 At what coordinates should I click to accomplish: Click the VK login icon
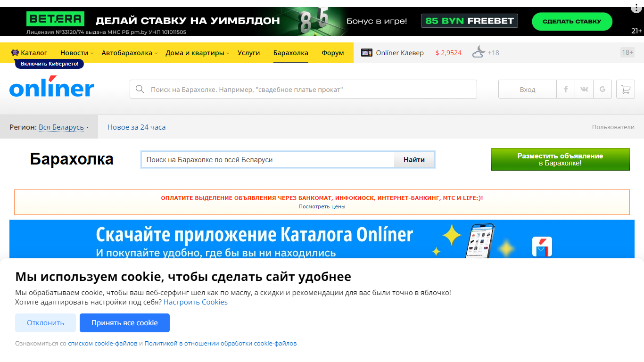pos(584,89)
